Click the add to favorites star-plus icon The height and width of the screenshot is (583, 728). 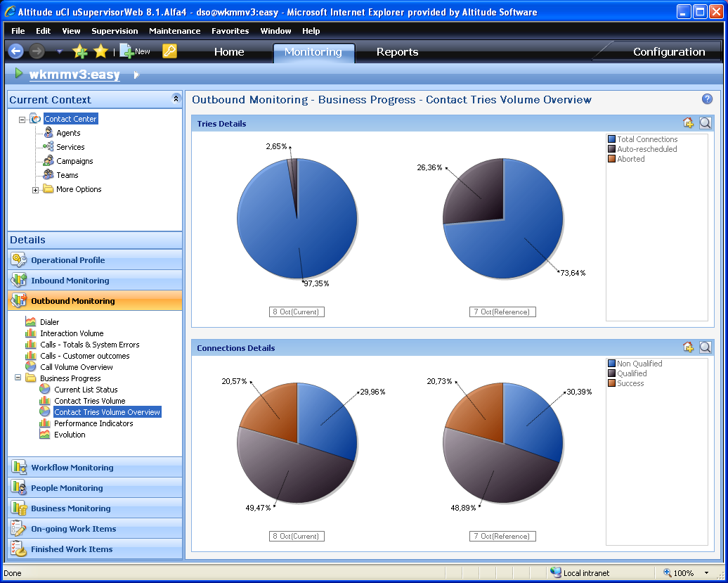(x=80, y=51)
